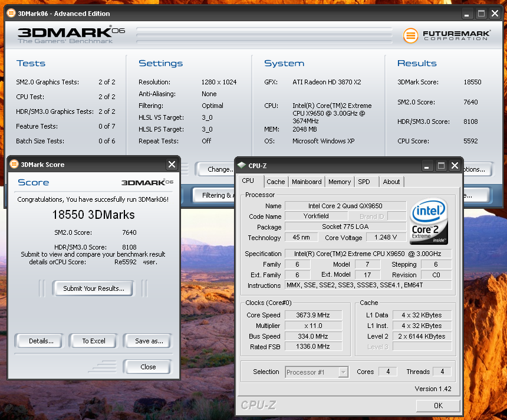The height and width of the screenshot is (420, 507).
Task: Click OK button in CPU-Z
Action: pyautogui.click(x=438, y=405)
